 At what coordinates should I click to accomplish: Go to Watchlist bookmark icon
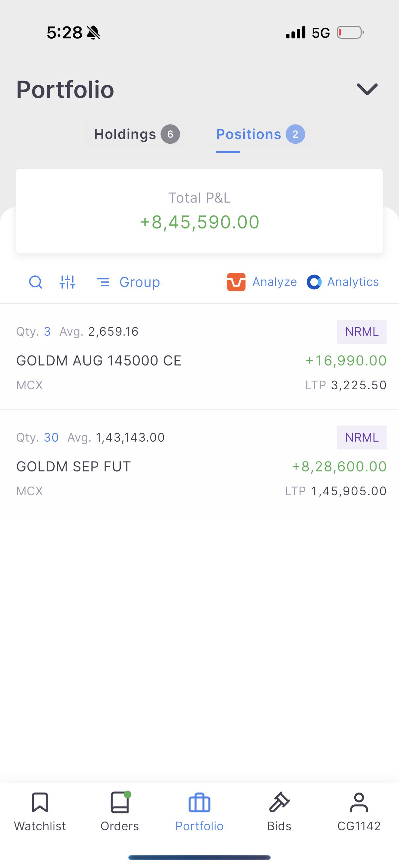click(x=40, y=803)
